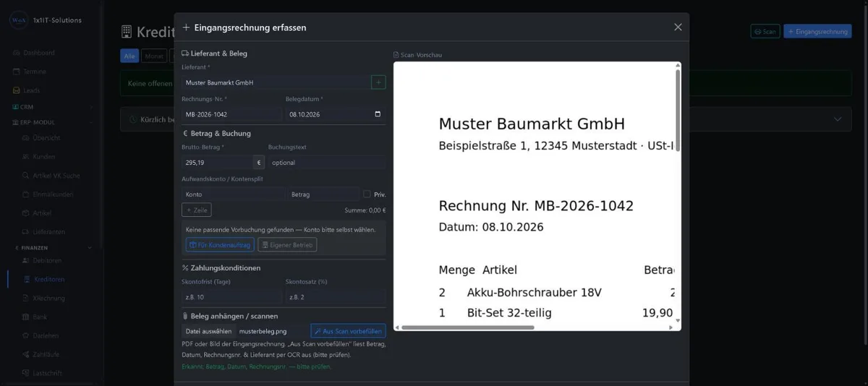Image resolution: width=868 pixels, height=386 pixels.
Task: Open the Konto selection field
Action: [x=233, y=194]
